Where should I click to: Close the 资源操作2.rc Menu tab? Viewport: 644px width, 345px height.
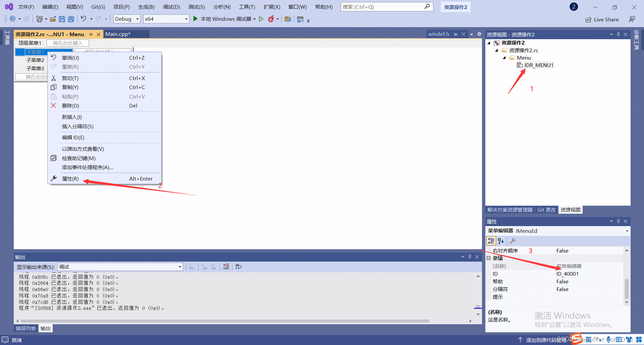click(x=99, y=34)
